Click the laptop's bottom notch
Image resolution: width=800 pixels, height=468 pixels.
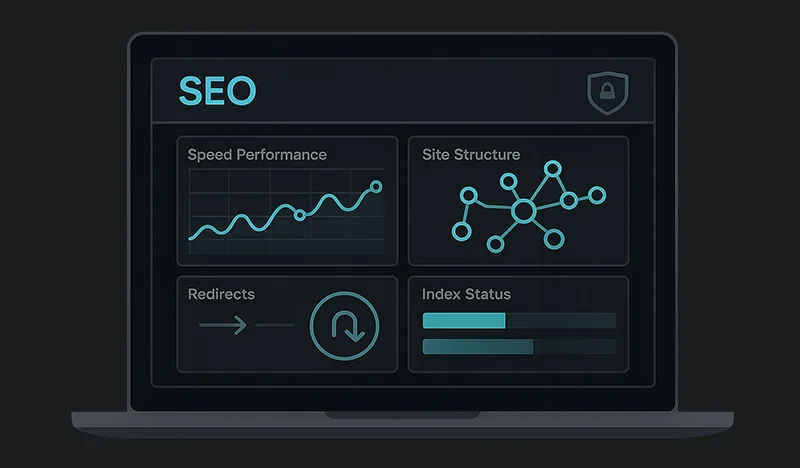point(402,414)
